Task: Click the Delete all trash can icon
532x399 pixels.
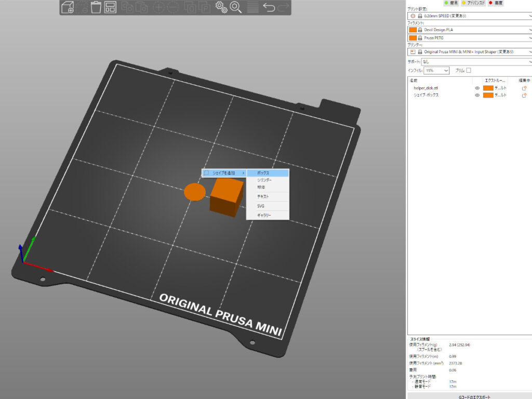Action: pyautogui.click(x=96, y=7)
